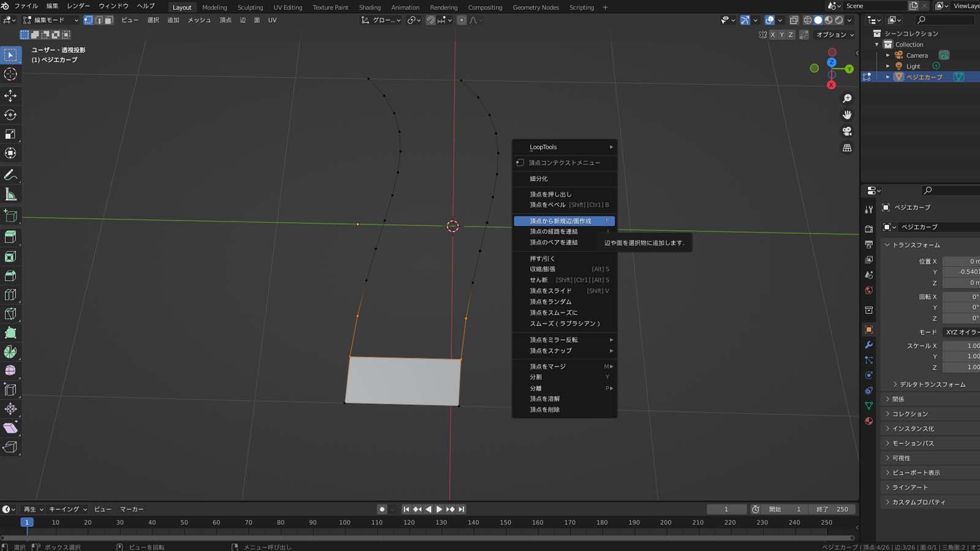Activate the Rotate tool
This screenshot has width=980, height=551.
pyautogui.click(x=10, y=115)
